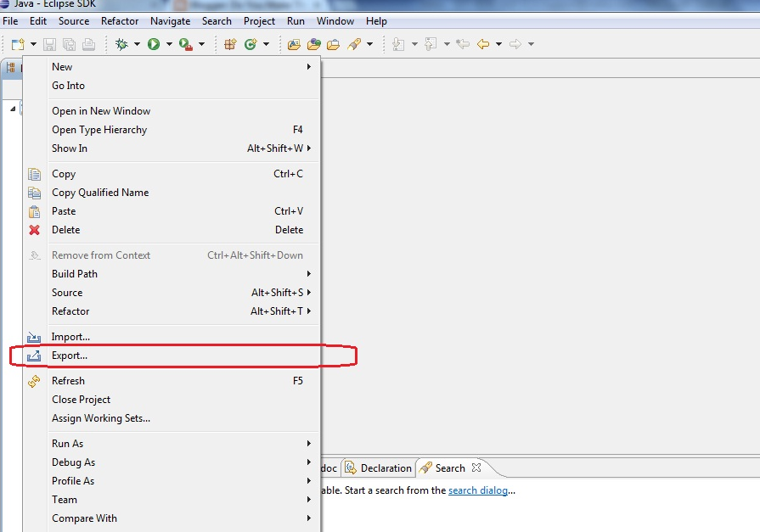
Task: Expand the Team submenu
Action: click(x=171, y=500)
